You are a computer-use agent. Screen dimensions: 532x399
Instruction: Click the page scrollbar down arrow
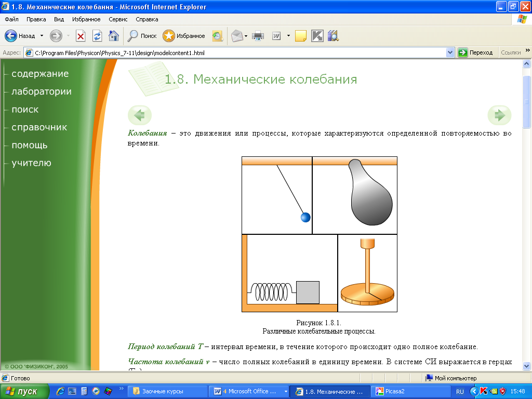[527, 365]
